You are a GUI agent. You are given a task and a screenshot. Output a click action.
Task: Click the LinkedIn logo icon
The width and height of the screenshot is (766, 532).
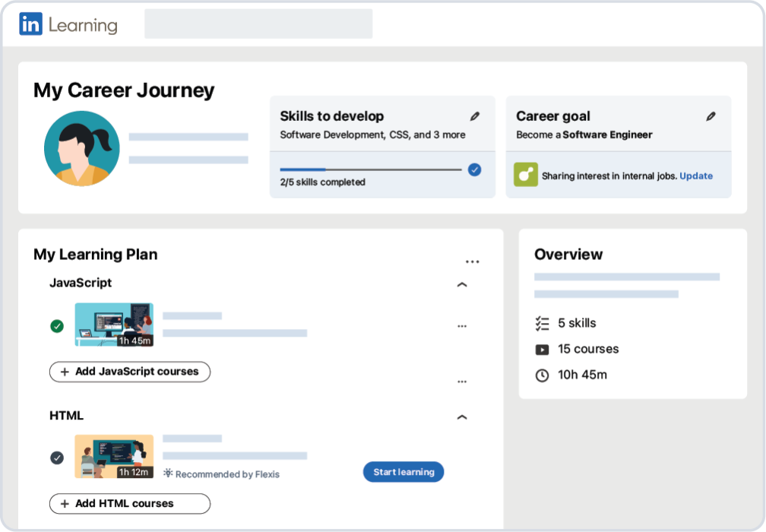pyautogui.click(x=30, y=24)
